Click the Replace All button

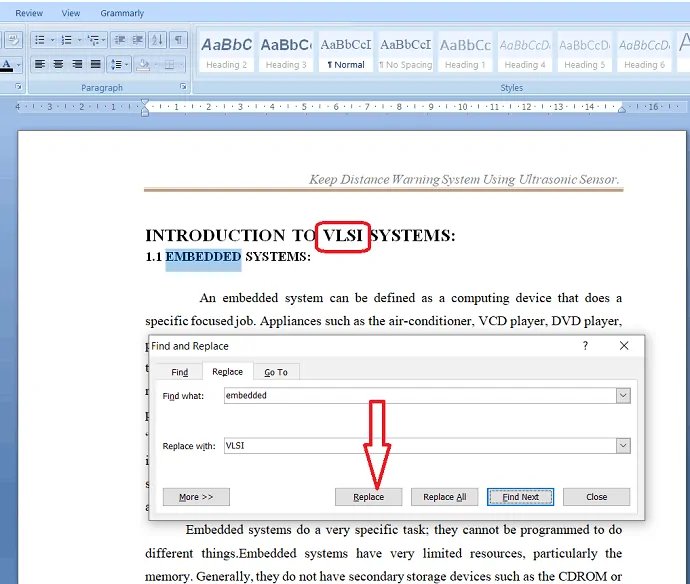coord(444,497)
